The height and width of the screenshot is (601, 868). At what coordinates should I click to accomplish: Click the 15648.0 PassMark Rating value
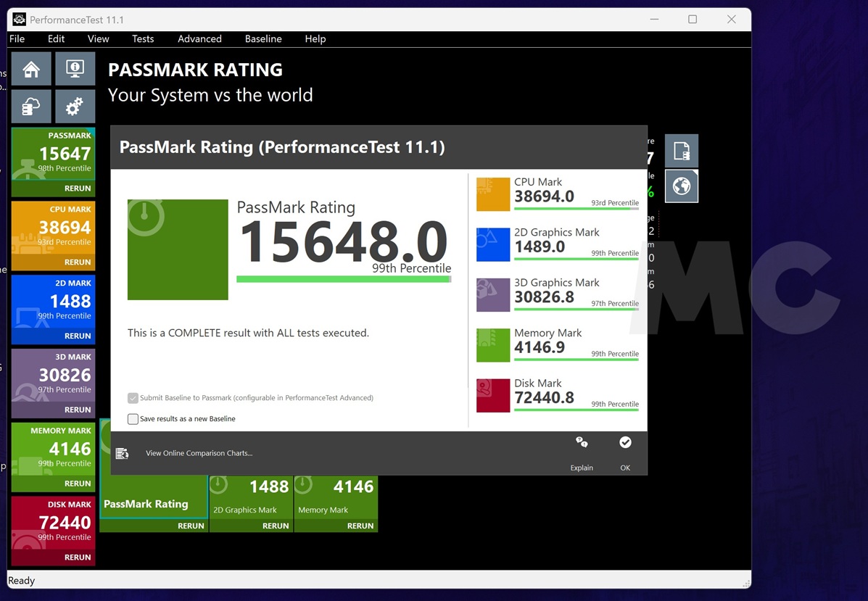[x=344, y=242]
